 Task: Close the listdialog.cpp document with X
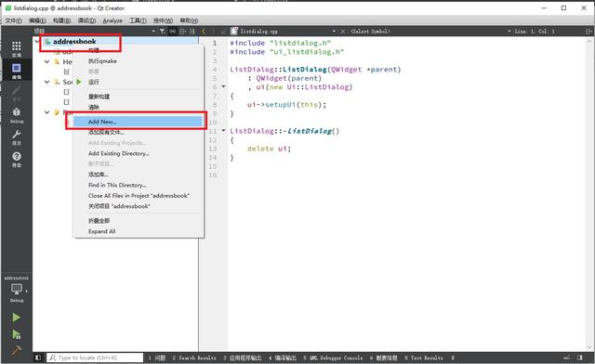tap(342, 31)
